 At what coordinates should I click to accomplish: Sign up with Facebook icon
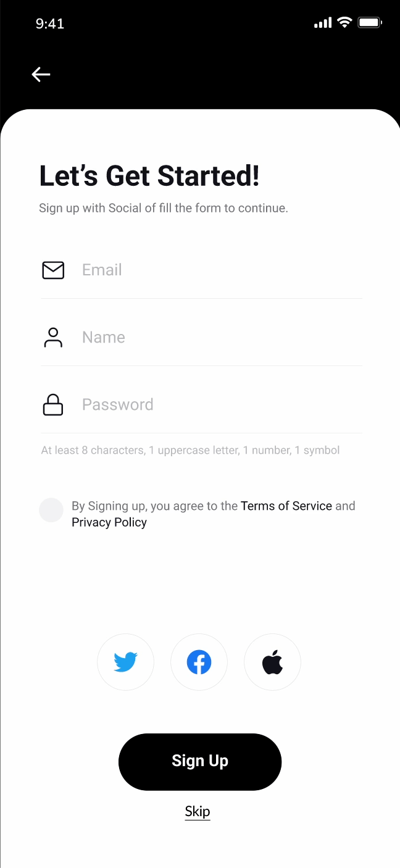pyautogui.click(x=199, y=662)
